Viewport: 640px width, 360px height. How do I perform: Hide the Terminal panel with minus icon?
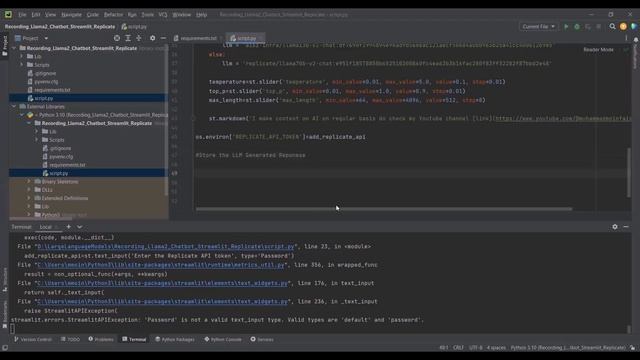(x=626, y=227)
